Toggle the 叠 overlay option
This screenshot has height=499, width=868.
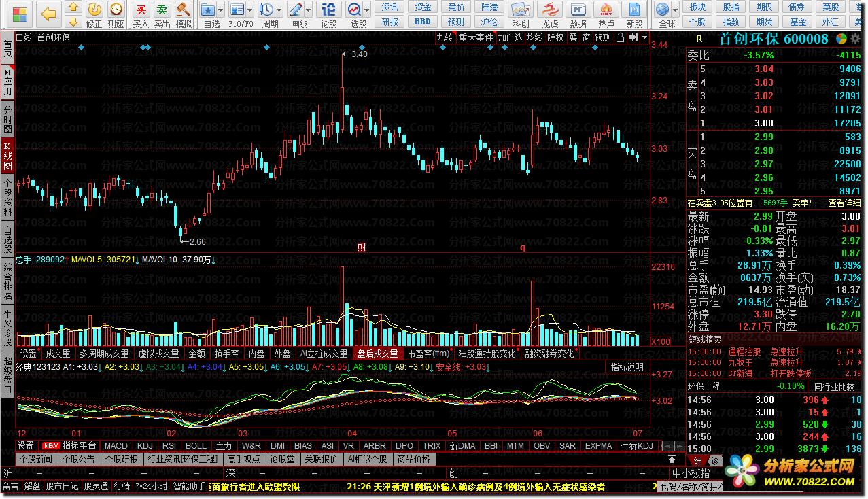(x=573, y=37)
